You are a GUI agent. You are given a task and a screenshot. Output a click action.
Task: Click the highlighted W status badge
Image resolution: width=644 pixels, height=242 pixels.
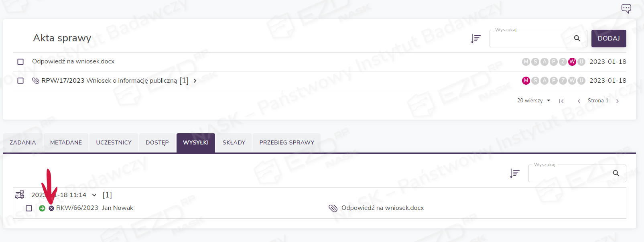(572, 62)
